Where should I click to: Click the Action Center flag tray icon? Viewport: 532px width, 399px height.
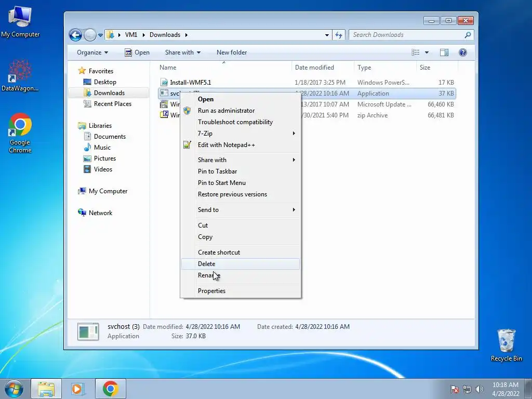tap(455, 389)
